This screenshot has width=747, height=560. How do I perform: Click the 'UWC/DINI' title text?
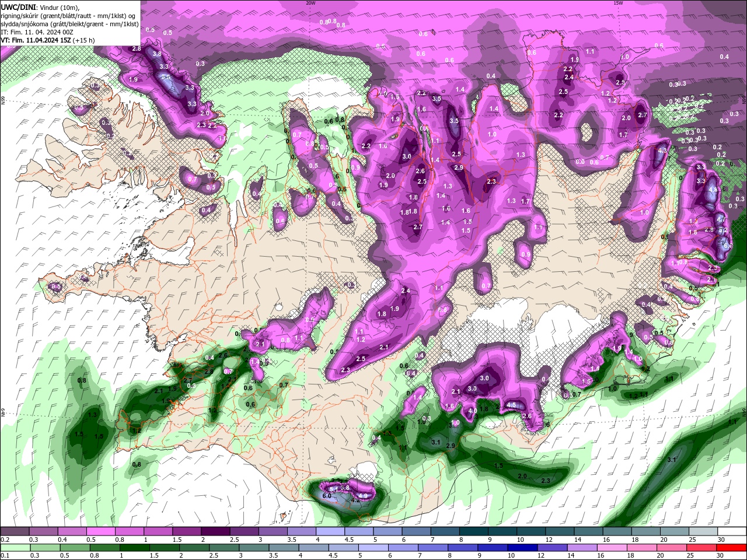click(18, 6)
